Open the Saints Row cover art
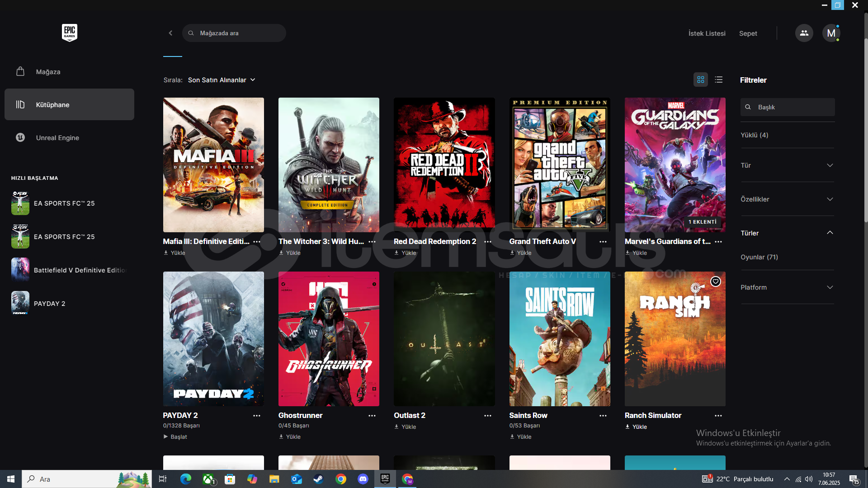This screenshot has height=488, width=868. click(x=560, y=339)
